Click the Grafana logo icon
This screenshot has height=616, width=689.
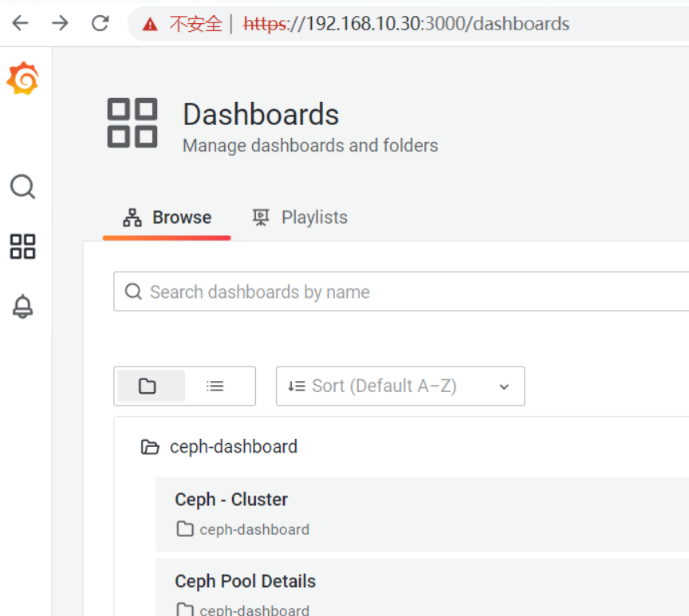[22, 79]
